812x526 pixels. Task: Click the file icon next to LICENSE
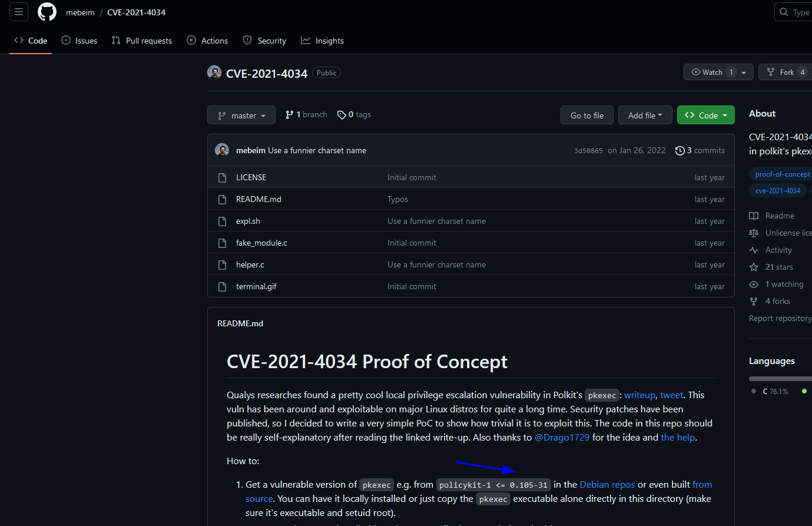click(x=222, y=177)
